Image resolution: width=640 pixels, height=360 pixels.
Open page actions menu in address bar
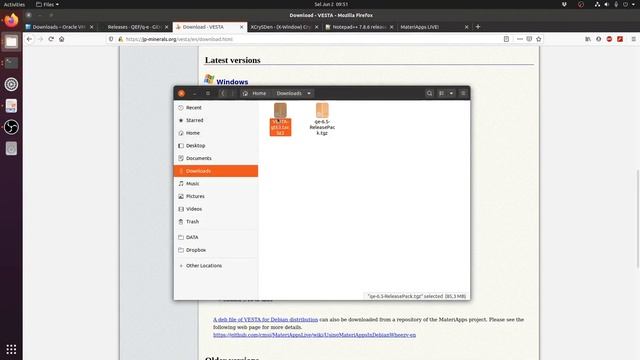(x=520, y=39)
